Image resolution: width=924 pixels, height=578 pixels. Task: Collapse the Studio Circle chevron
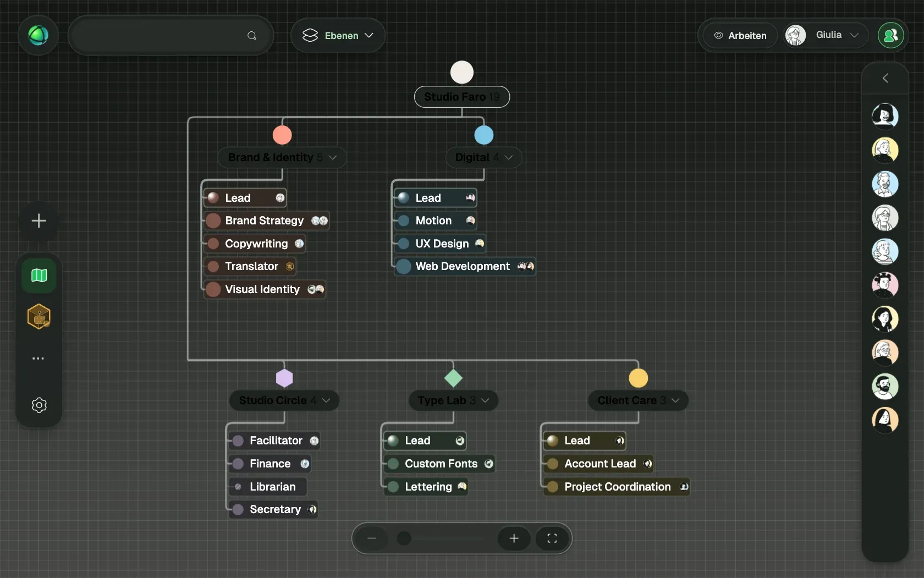click(326, 400)
